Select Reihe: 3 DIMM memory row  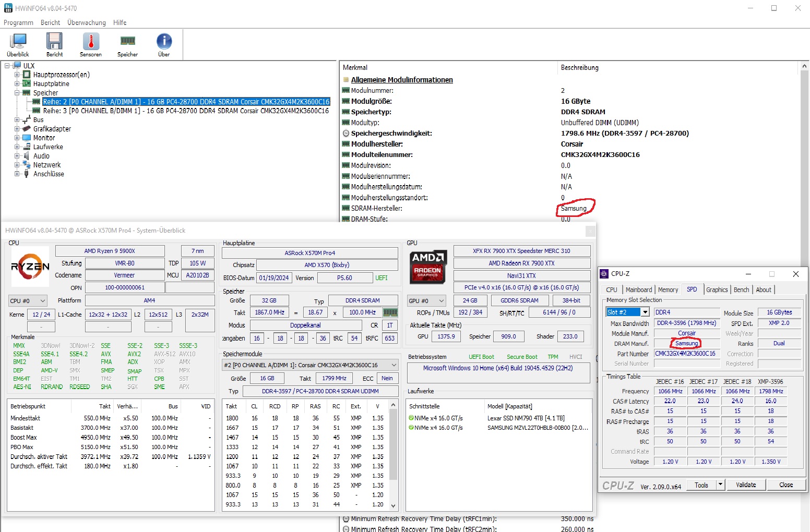click(186, 111)
